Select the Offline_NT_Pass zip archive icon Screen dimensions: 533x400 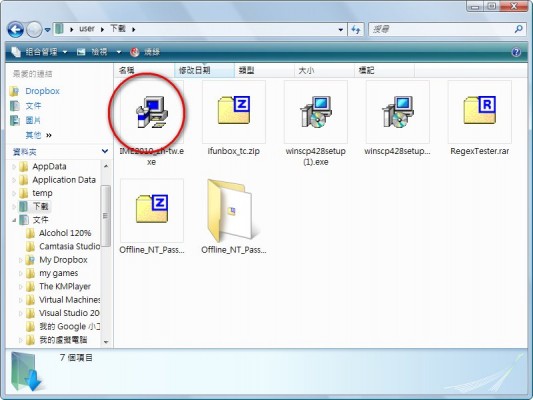point(152,209)
